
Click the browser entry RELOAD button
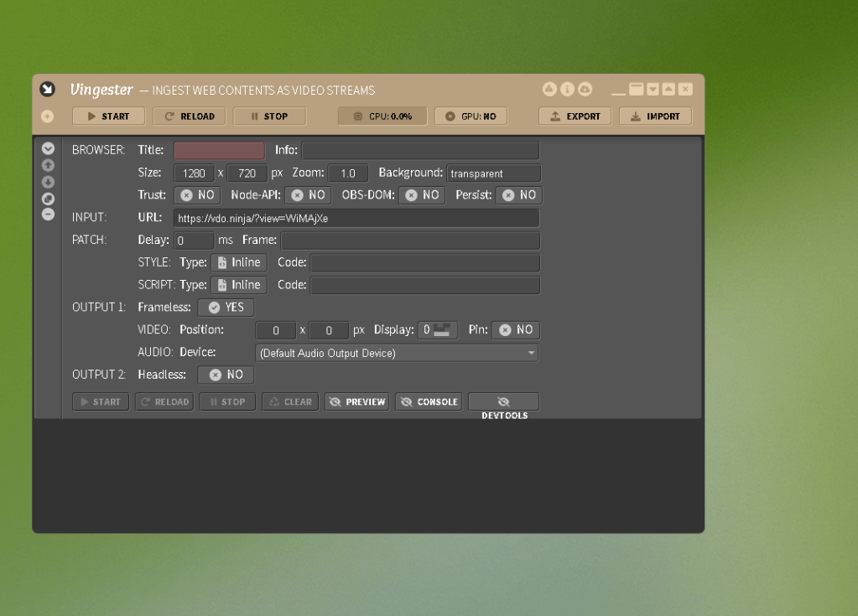[164, 401]
